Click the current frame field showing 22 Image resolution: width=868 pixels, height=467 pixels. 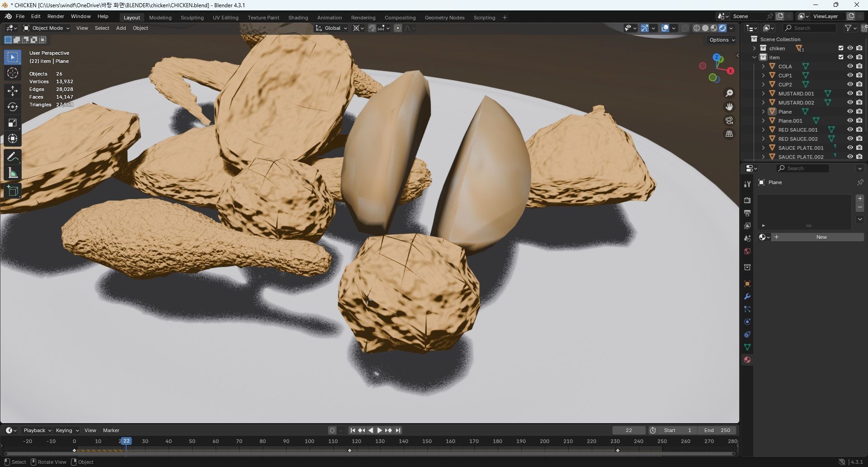[x=629, y=430]
